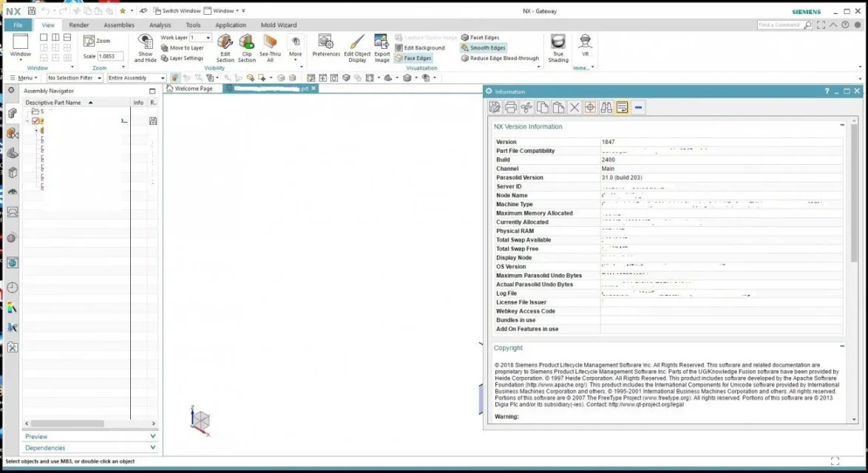Expand the More visibility dropdown
The height and width of the screenshot is (473, 868).
296,47
